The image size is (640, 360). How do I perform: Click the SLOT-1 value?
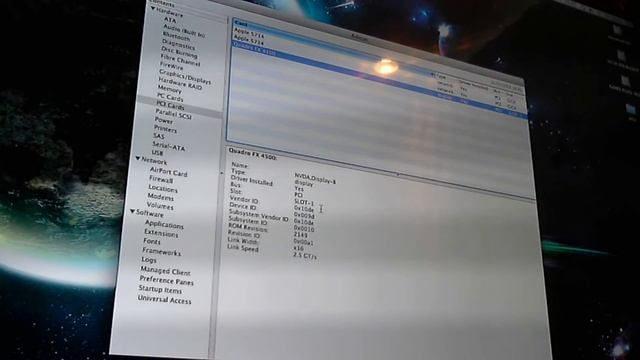[x=304, y=202]
